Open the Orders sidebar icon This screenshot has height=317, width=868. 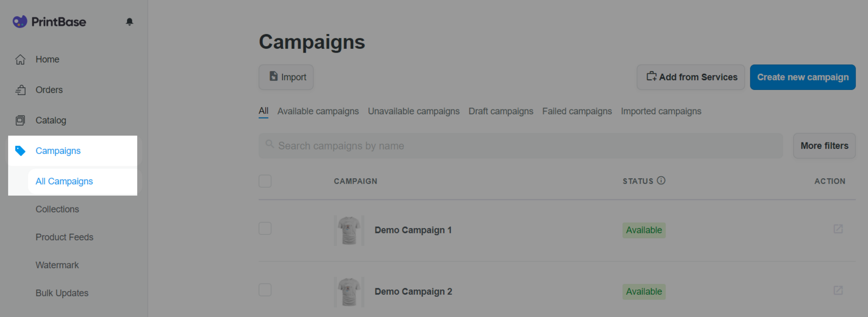coord(21,90)
